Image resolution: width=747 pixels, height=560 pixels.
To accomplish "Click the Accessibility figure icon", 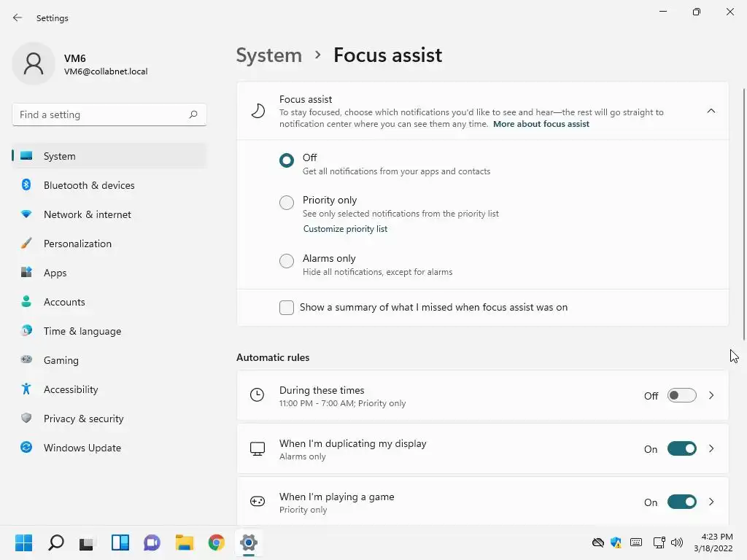I will tap(26, 389).
